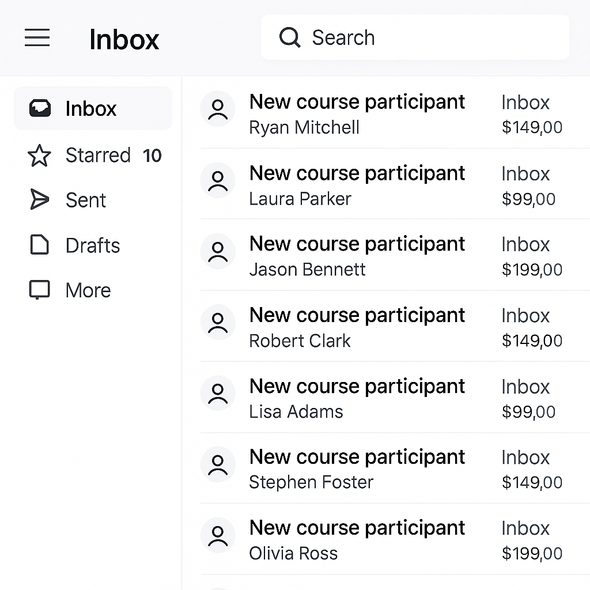Screen dimensions: 590x590
Task: Focus the Search input field
Action: (415, 37)
